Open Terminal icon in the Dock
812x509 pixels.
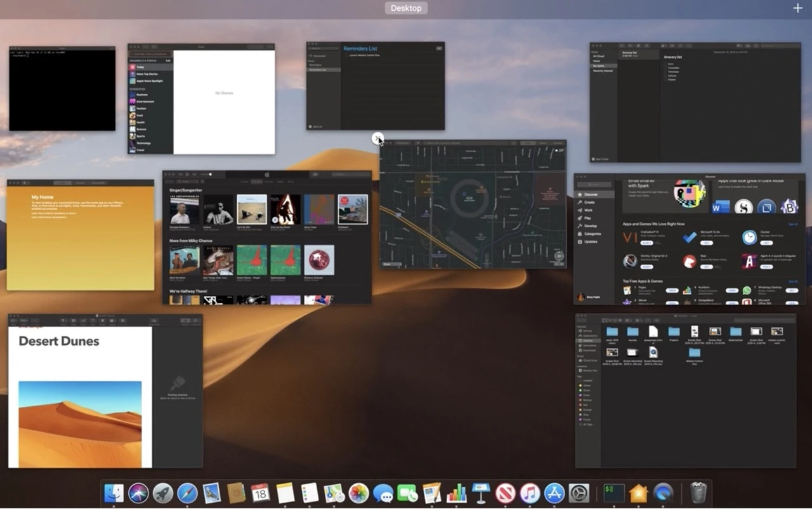pos(613,493)
